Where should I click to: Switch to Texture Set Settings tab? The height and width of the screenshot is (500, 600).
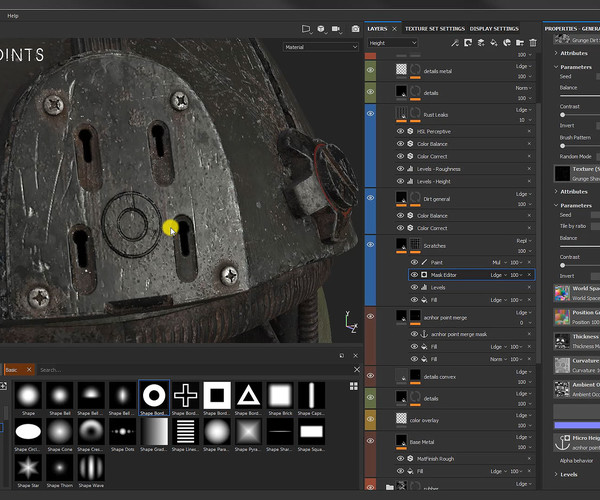tap(435, 29)
